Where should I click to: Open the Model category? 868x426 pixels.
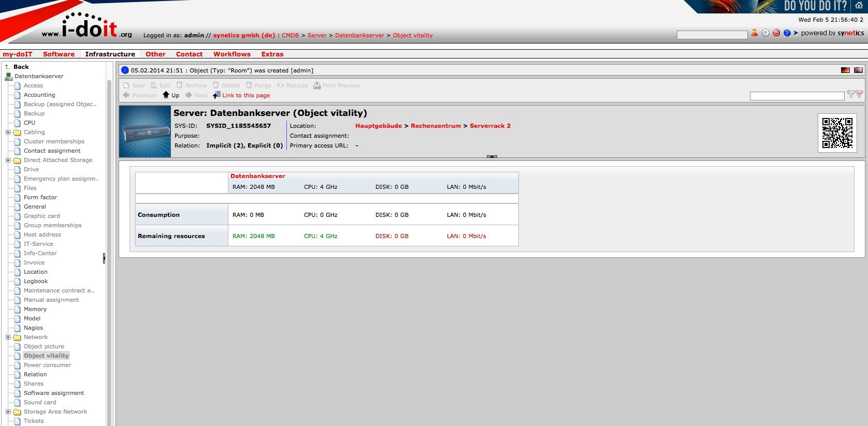[x=32, y=318]
